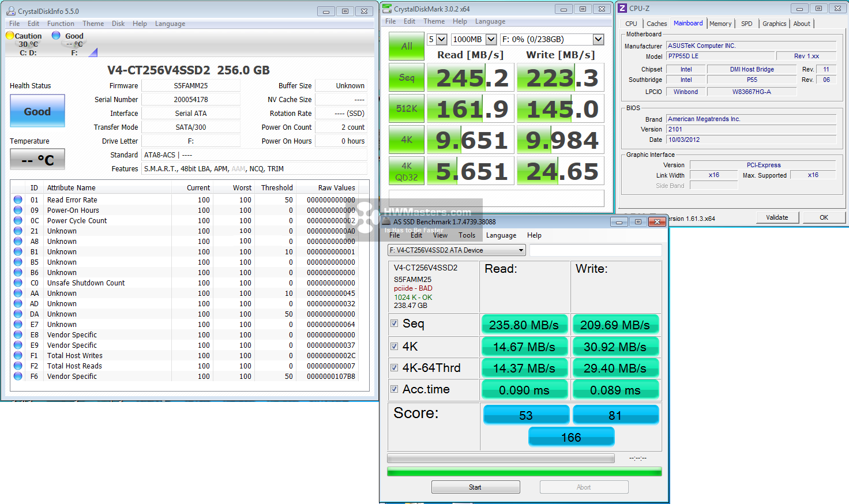Viewport: 849px width, 504px height.
Task: Select the Caution C: D: disk indicator
Action: 24,44
